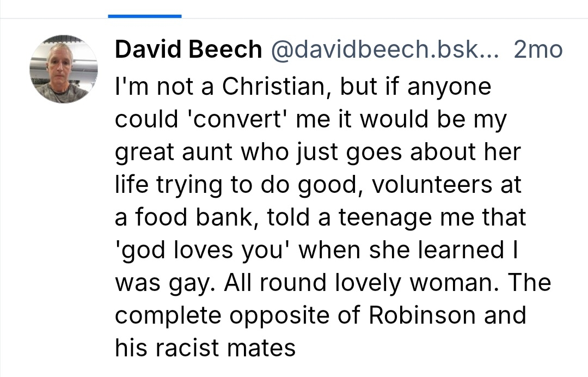Select the active tab's blue underline indicator
Viewport: 588px width, 377px height.
[x=144, y=16]
